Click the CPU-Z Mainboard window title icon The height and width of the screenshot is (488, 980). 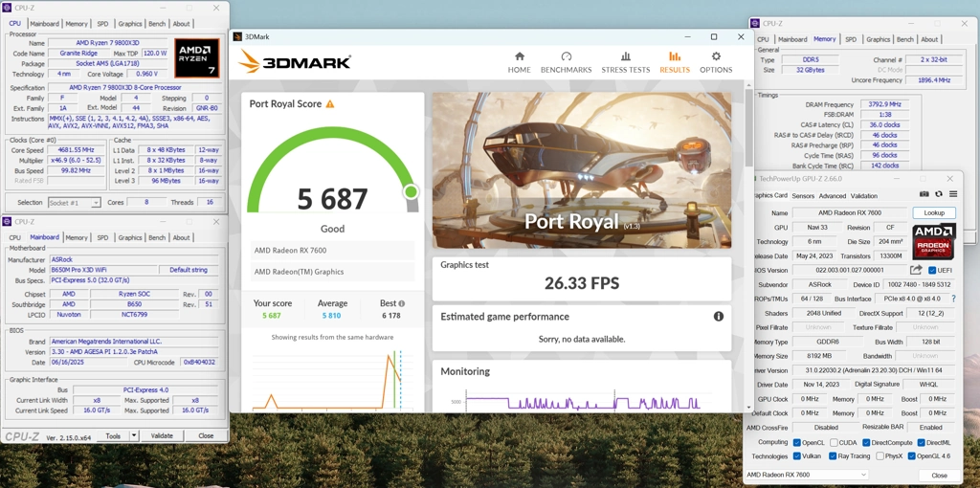tap(7, 221)
